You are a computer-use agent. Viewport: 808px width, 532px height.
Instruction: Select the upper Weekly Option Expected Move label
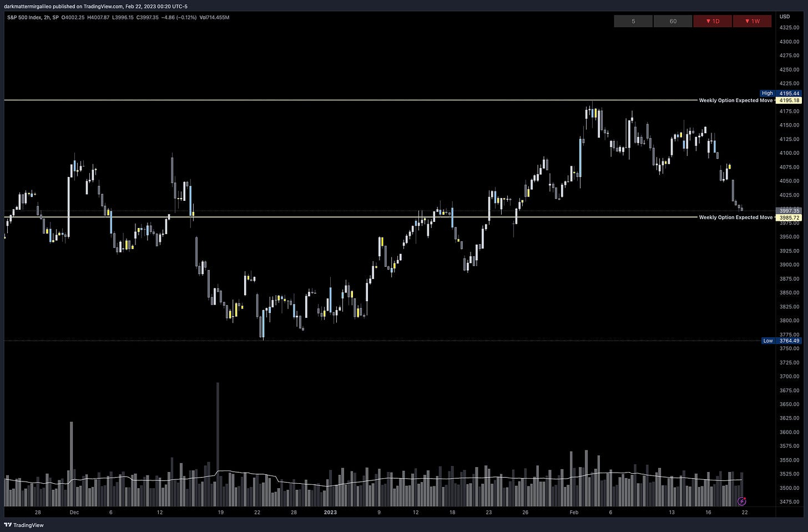click(x=735, y=100)
